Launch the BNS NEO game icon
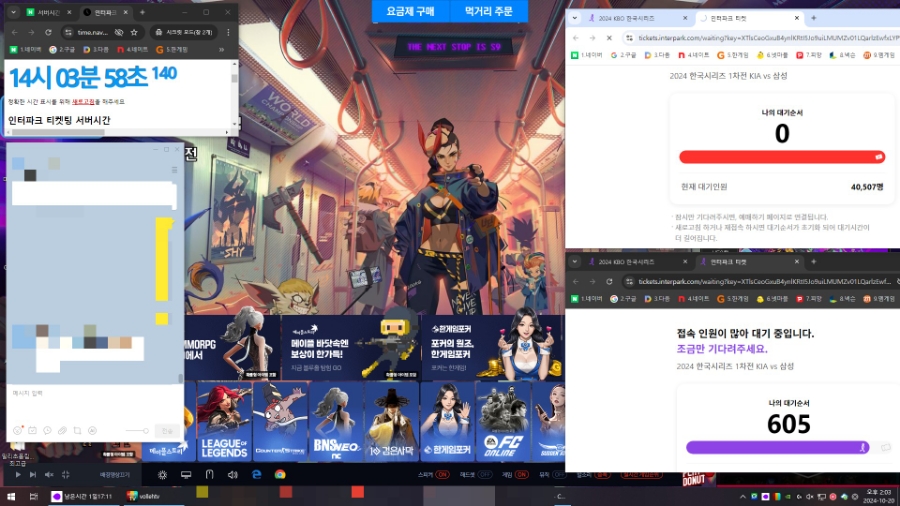The height and width of the screenshot is (506, 900). click(x=336, y=421)
